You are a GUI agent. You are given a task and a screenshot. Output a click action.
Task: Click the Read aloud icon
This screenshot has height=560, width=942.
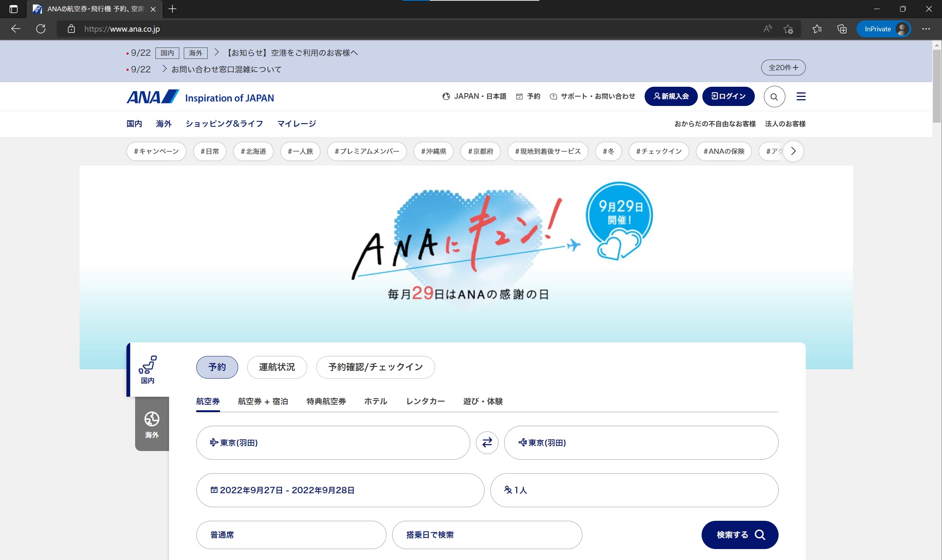coord(767,29)
